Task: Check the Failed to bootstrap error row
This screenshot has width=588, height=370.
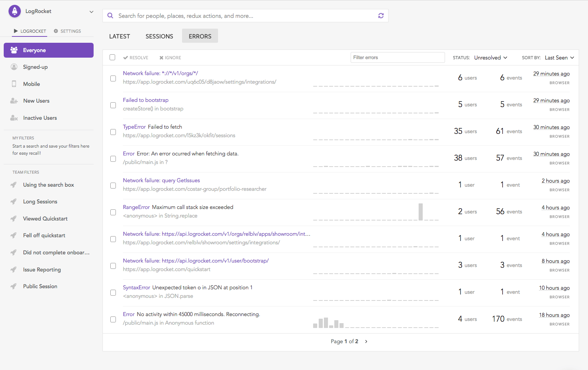Action: [x=113, y=105]
